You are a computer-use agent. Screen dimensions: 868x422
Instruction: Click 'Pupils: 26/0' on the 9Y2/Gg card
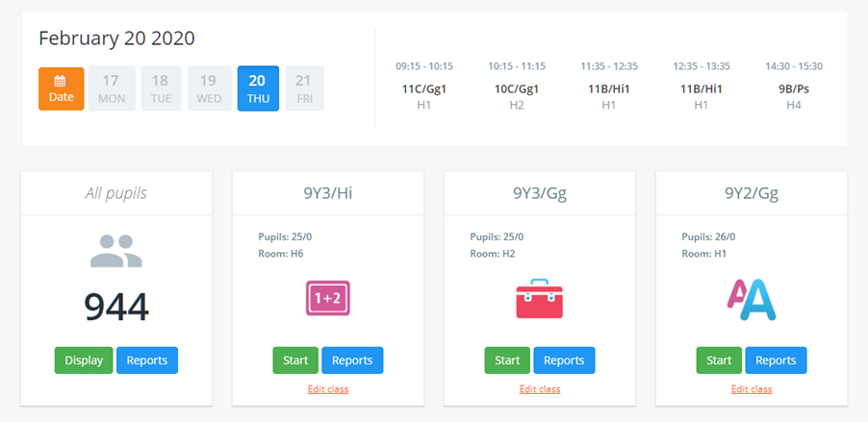708,237
